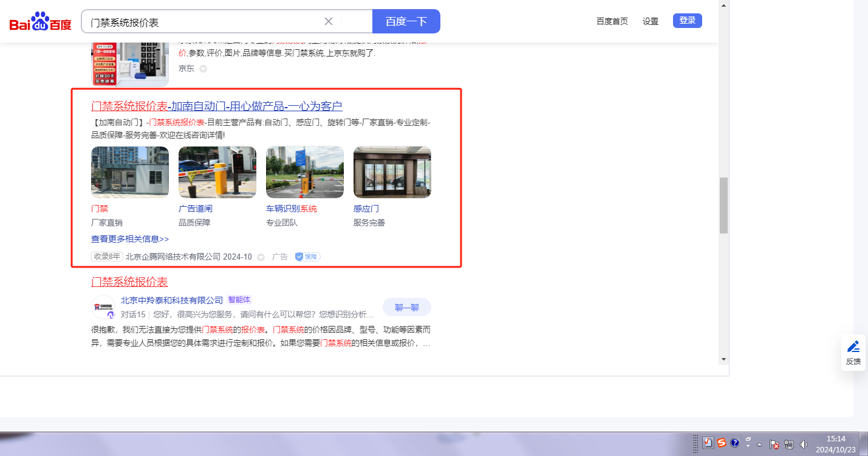
Task: Open the blue help question mark tray icon
Action: [734, 443]
